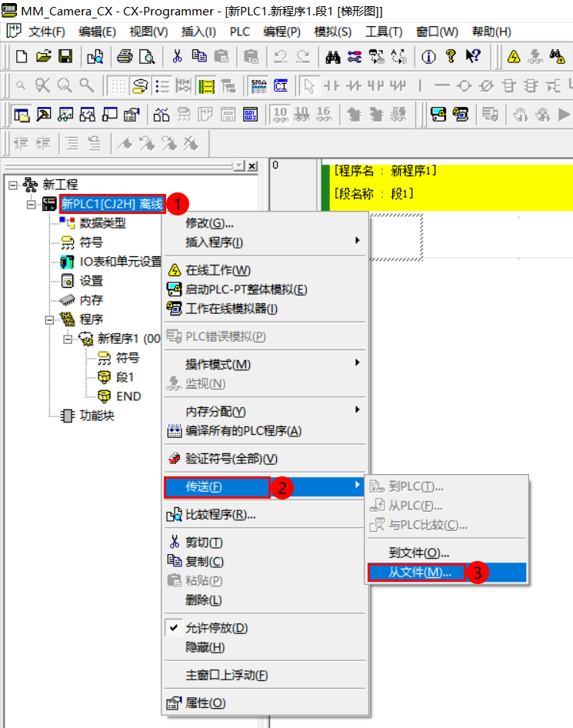Image resolution: width=573 pixels, height=728 pixels.
Task: Click the Find binoculars icon
Action: (333, 57)
